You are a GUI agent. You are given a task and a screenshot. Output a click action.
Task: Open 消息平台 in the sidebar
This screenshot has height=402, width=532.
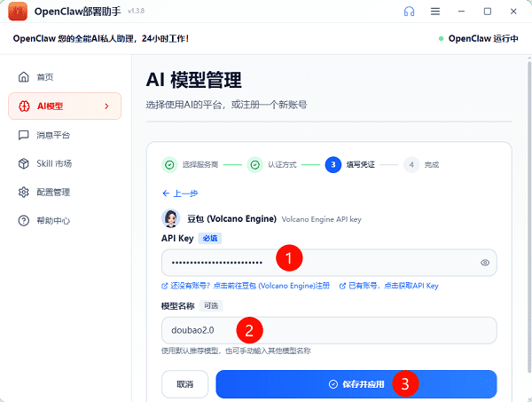pyautogui.click(x=65, y=135)
